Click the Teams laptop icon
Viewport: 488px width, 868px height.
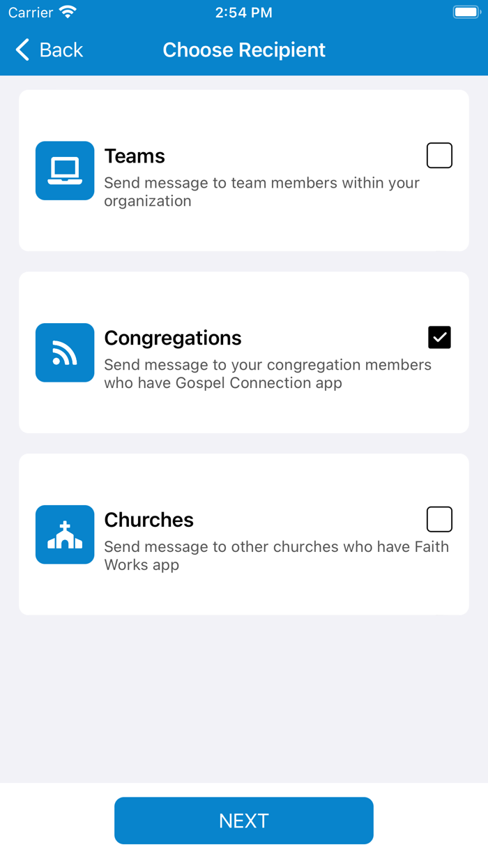pyautogui.click(x=64, y=170)
